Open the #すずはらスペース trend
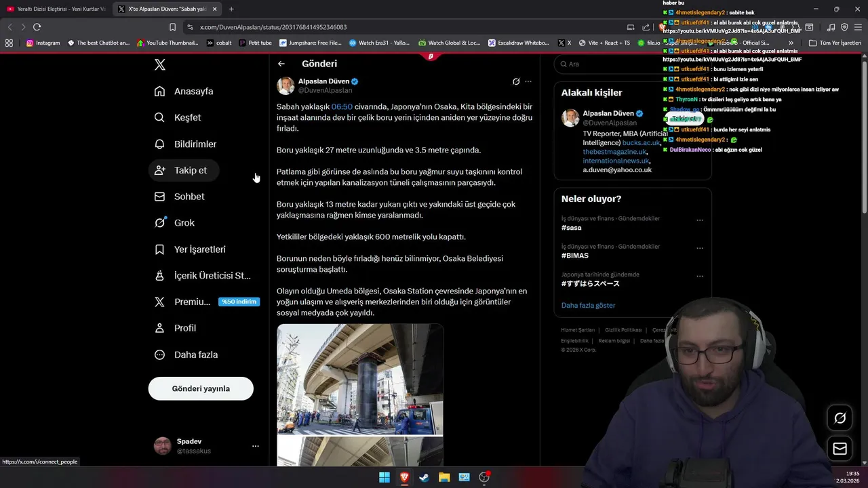The image size is (868, 488). coord(591,284)
